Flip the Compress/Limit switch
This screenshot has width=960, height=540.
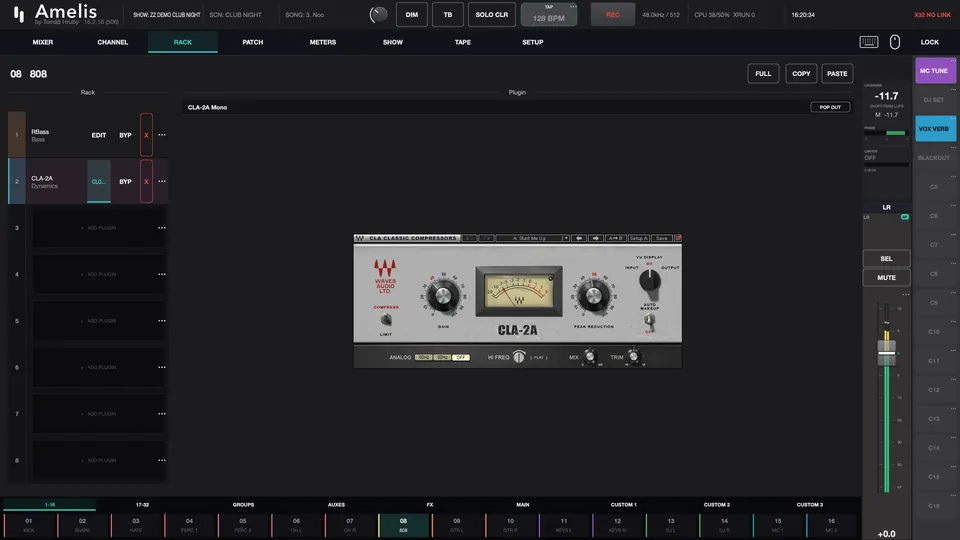click(386, 320)
